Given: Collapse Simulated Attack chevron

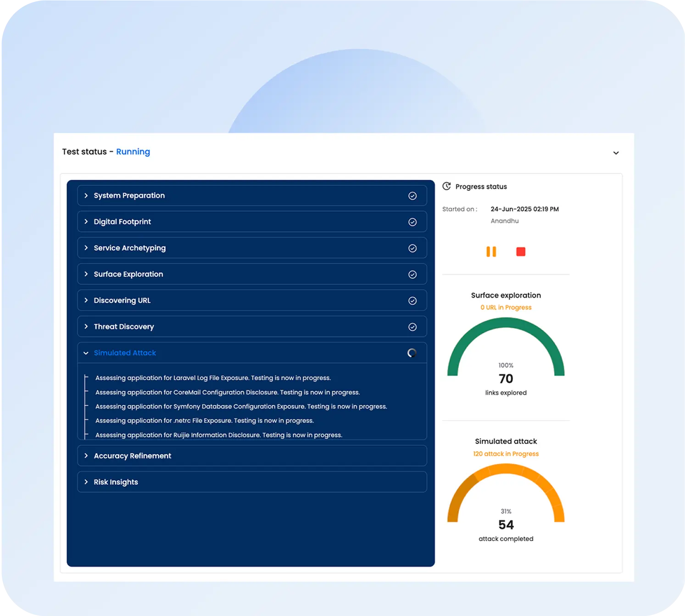Looking at the screenshot, I should point(86,353).
